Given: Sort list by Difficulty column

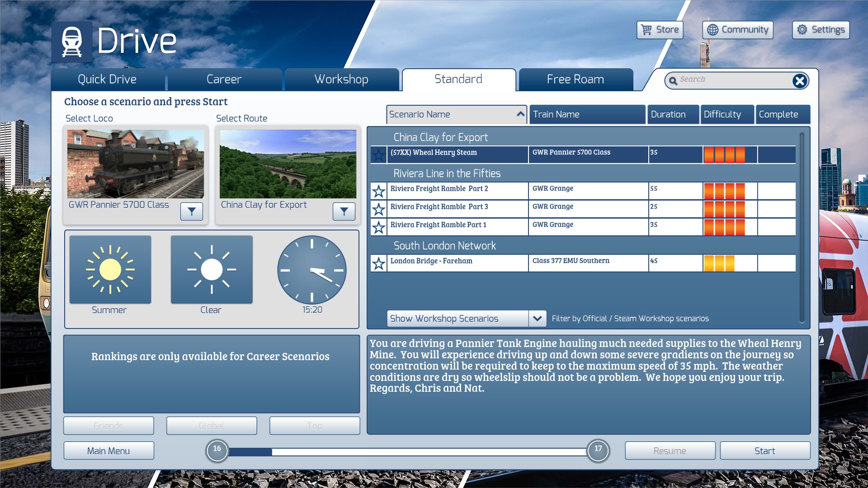Looking at the screenshot, I should point(727,114).
